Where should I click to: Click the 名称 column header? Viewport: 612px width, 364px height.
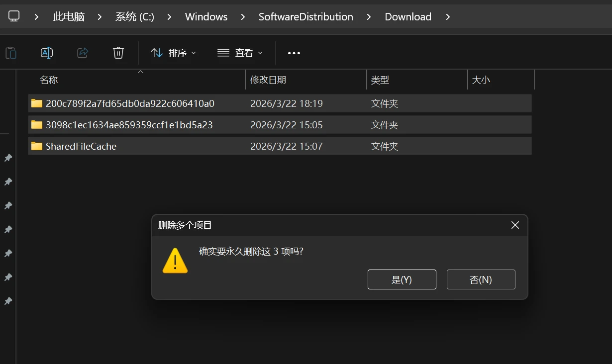(x=49, y=80)
